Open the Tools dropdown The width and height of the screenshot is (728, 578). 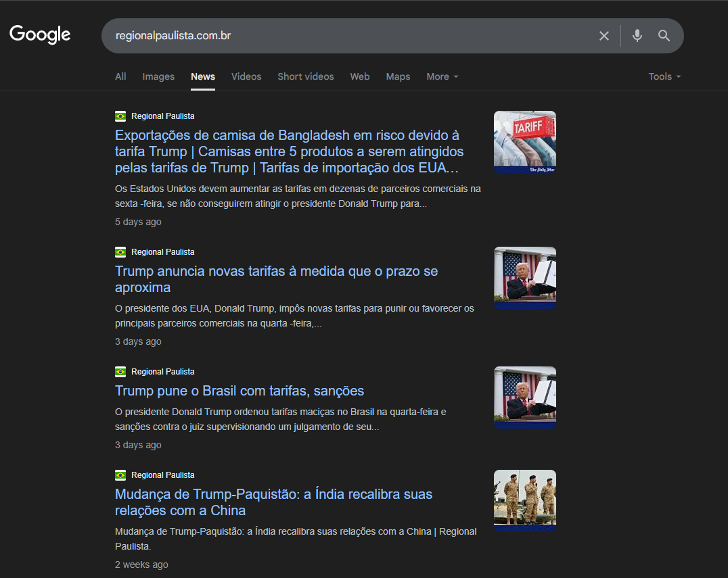tap(664, 76)
